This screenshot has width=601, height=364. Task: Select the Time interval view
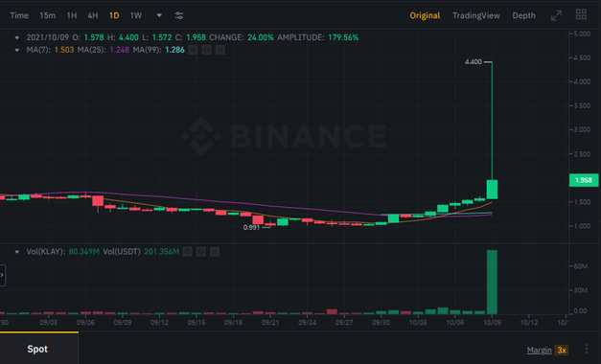tap(19, 15)
